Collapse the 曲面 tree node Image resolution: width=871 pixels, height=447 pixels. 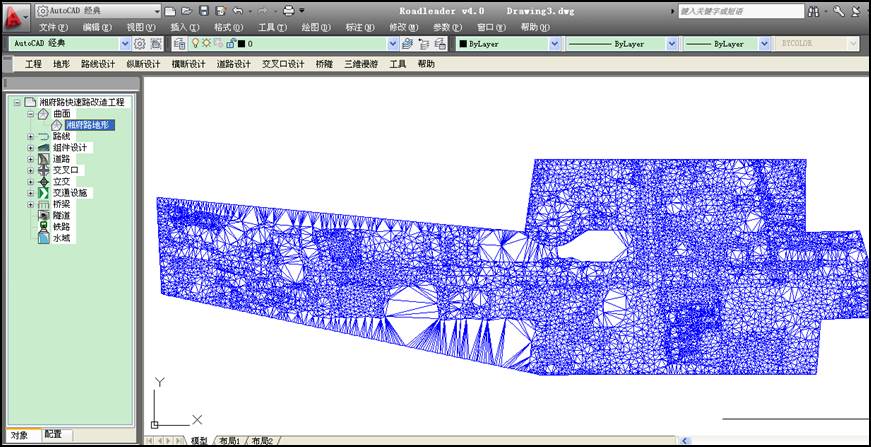tap(31, 114)
